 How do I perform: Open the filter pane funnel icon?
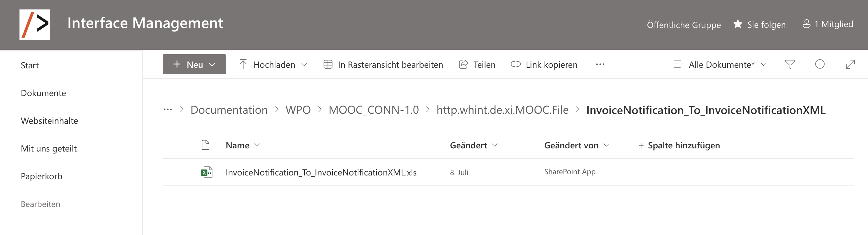(x=789, y=64)
